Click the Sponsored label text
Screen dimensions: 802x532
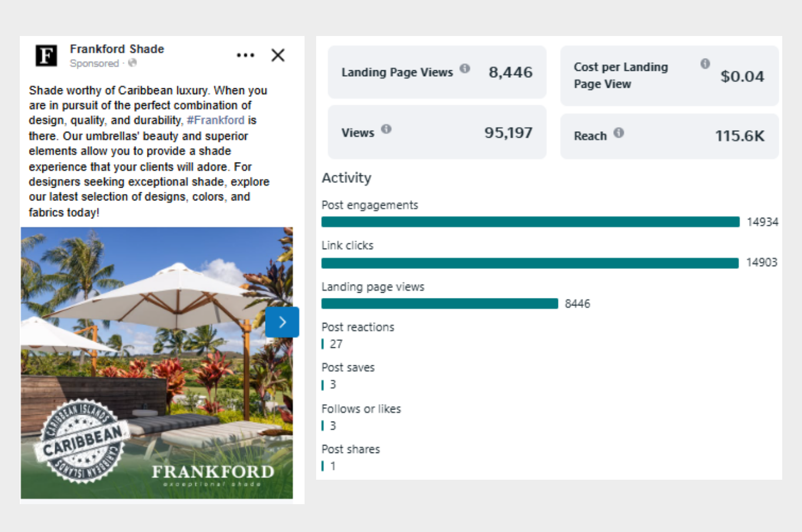coord(94,63)
